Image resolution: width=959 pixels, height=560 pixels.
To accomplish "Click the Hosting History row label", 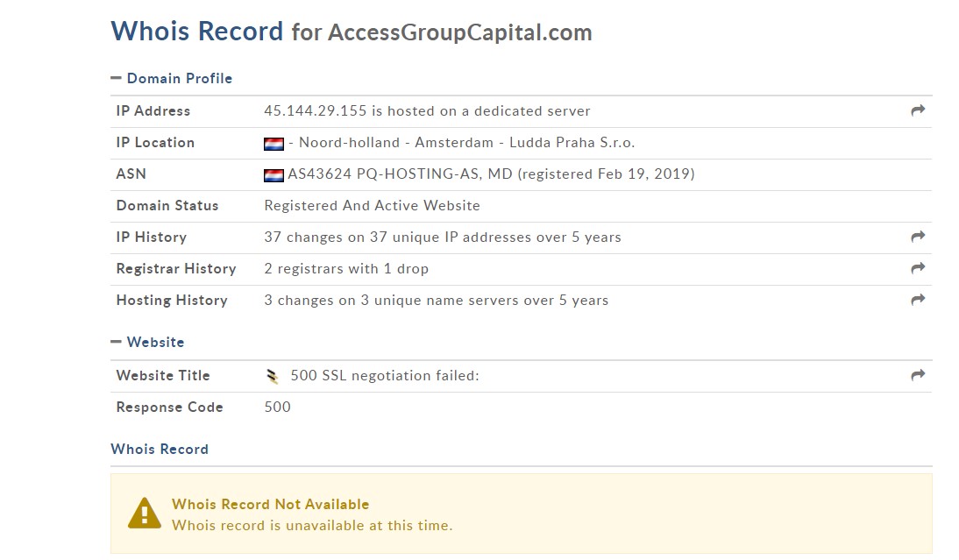I will [172, 301].
